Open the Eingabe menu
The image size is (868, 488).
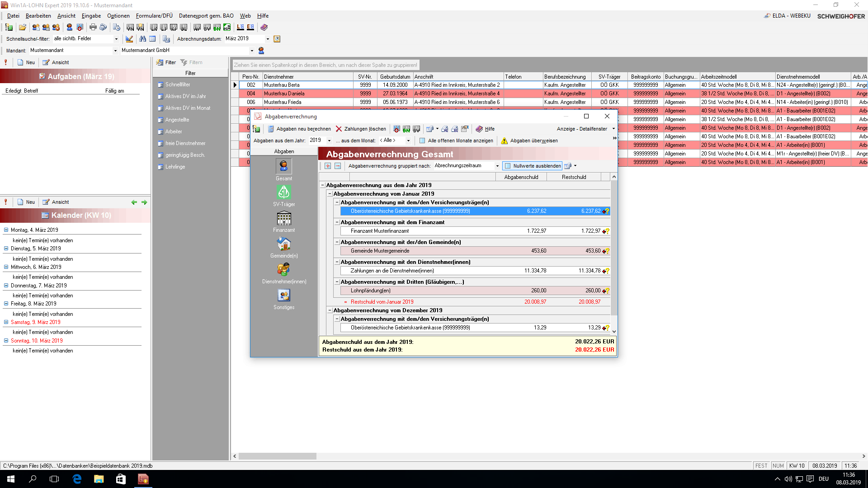[91, 16]
